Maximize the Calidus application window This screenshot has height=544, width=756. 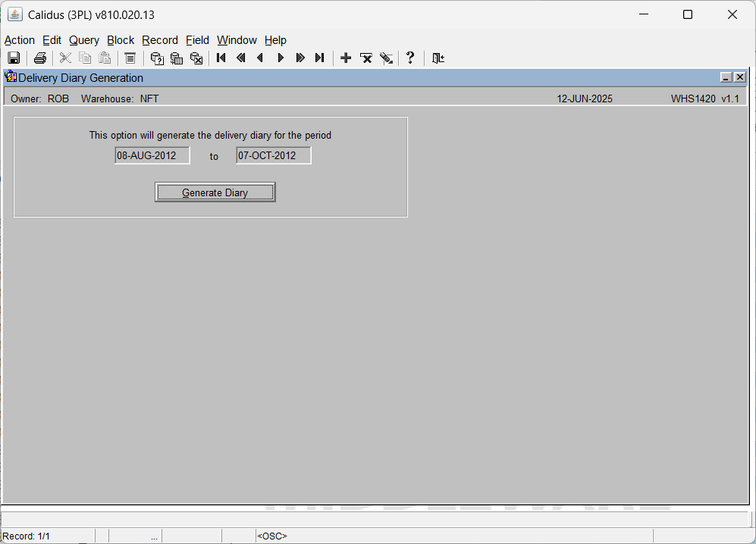coord(688,14)
